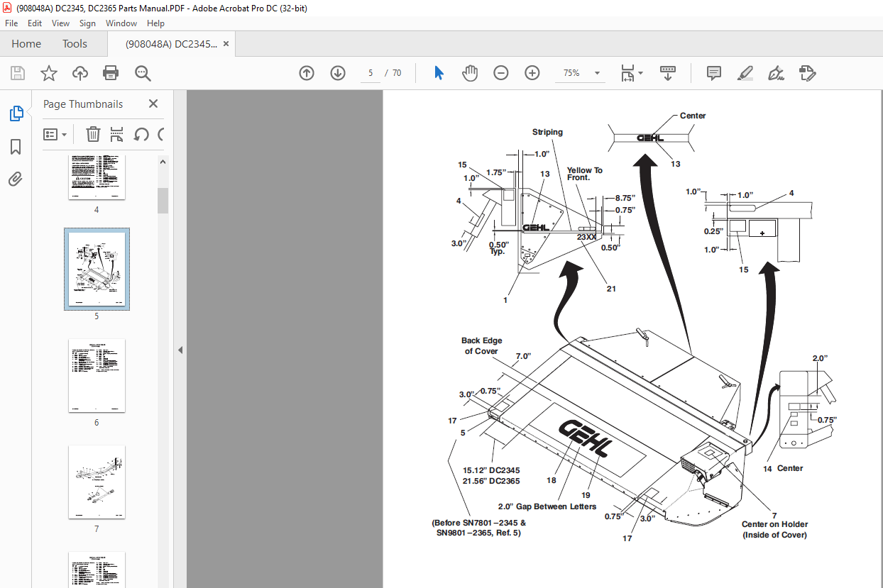Select page 4 thumbnail
This screenshot has height=588, width=883.
pyautogui.click(x=97, y=178)
